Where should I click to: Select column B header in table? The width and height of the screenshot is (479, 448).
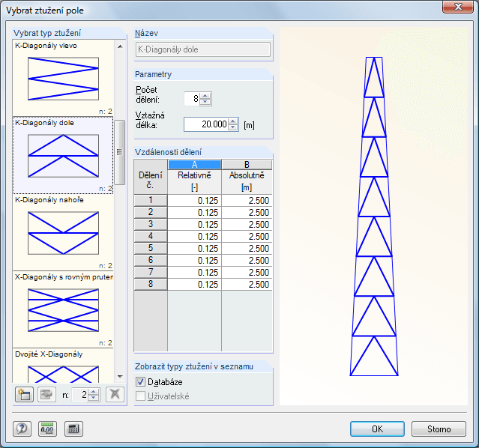point(247,165)
